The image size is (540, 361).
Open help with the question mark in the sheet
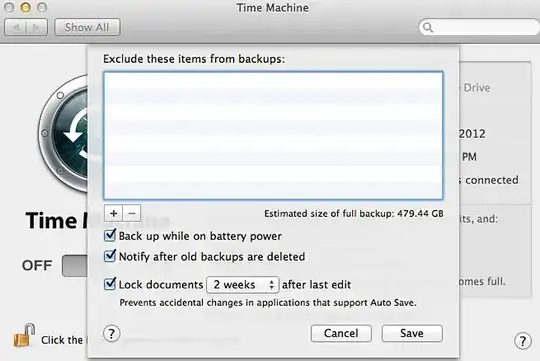pyautogui.click(x=112, y=334)
